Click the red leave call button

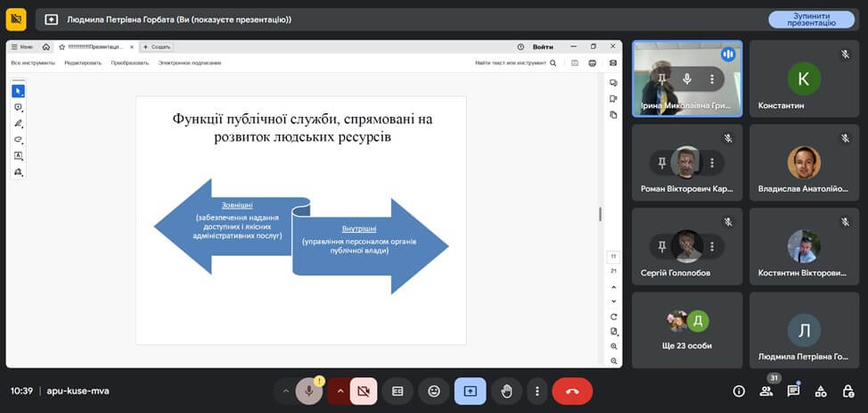(572, 391)
